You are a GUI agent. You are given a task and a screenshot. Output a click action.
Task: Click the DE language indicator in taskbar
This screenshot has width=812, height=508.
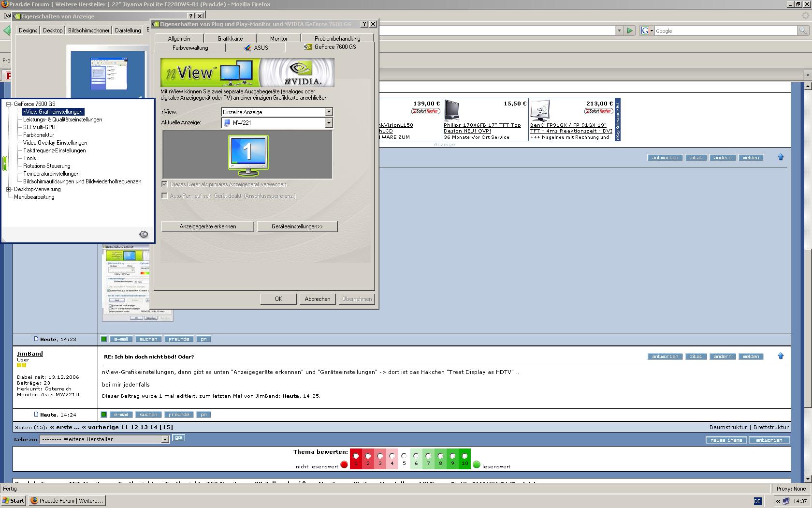[x=757, y=501]
